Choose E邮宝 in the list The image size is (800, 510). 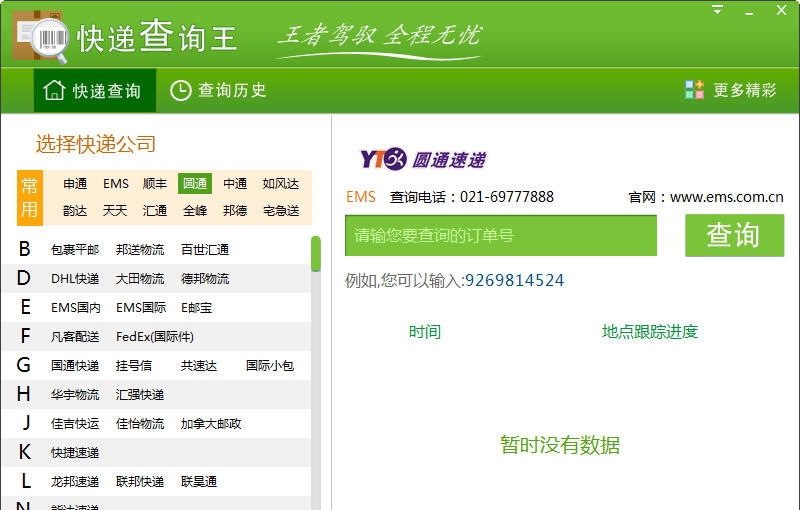point(196,308)
